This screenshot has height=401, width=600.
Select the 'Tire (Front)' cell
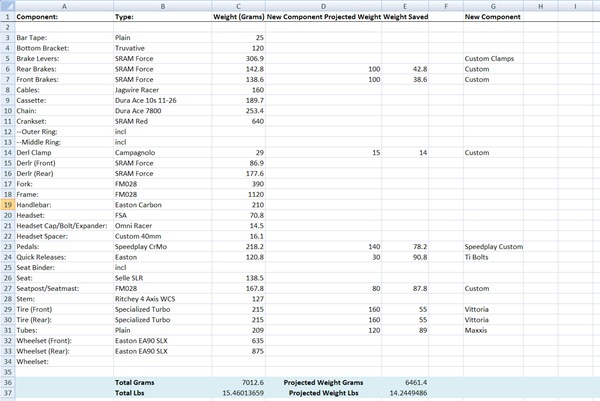click(x=64, y=309)
